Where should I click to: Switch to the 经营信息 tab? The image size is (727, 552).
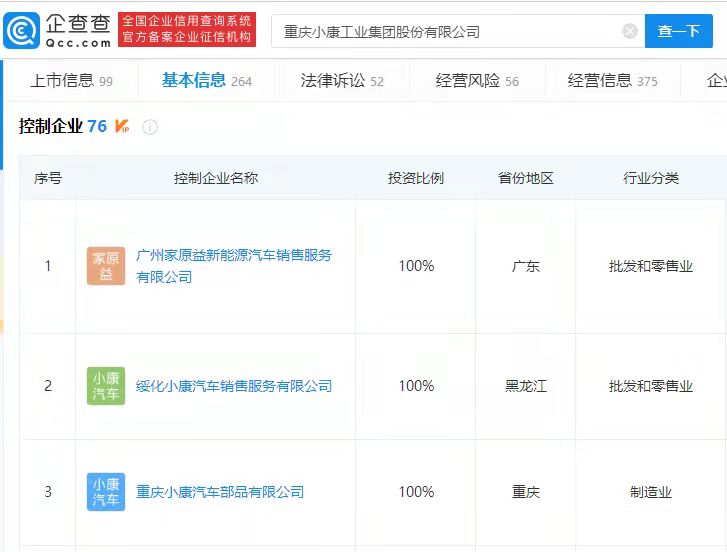tap(612, 81)
